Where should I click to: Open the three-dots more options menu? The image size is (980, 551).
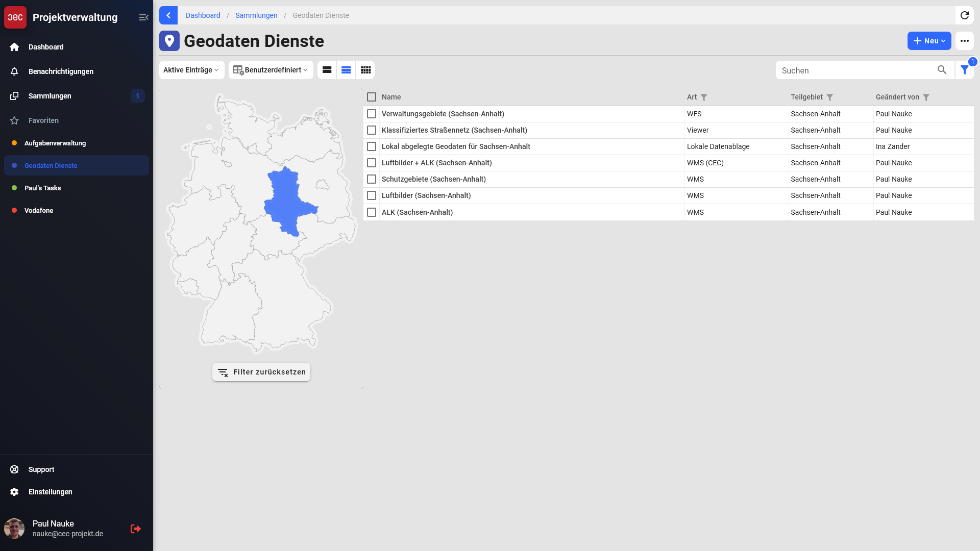964,41
